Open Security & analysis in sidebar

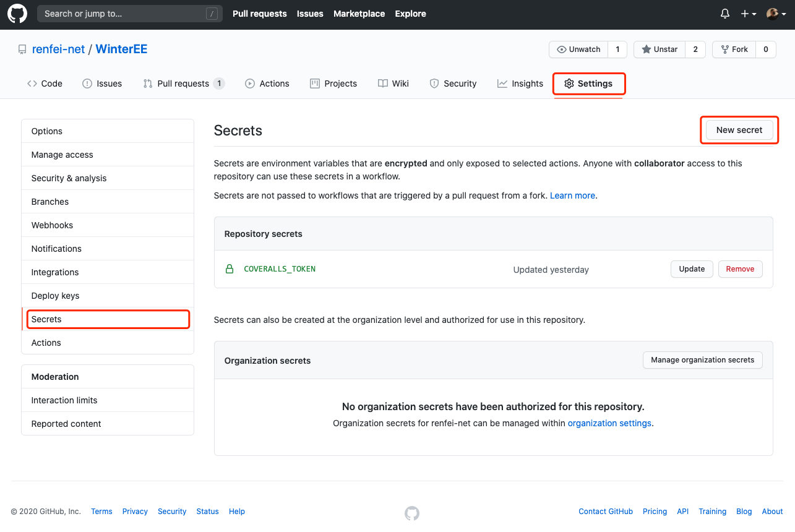tap(108, 178)
